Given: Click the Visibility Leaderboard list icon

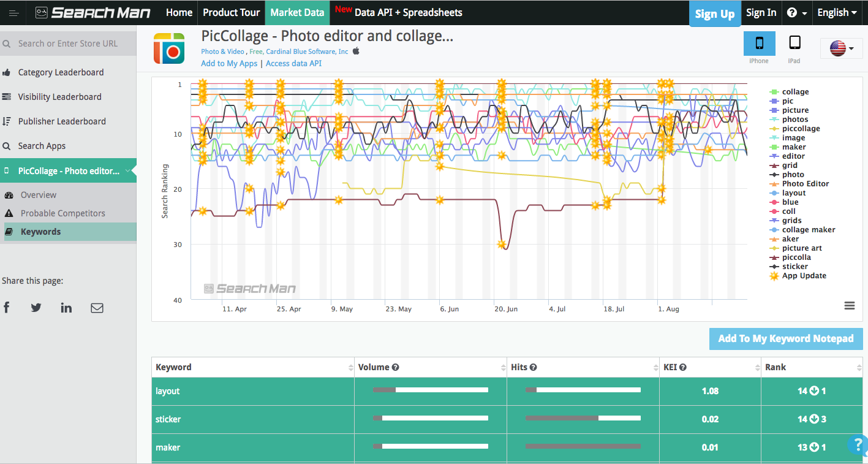Looking at the screenshot, I should pyautogui.click(x=7, y=97).
